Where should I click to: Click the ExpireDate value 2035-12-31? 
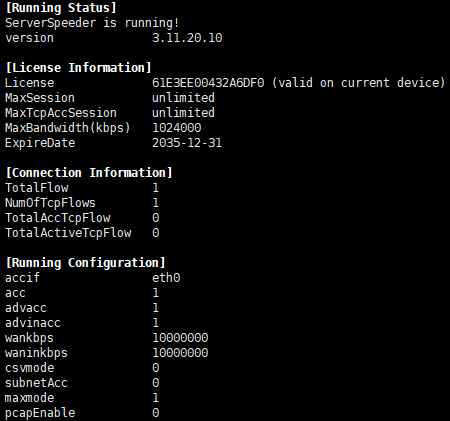[187, 143]
